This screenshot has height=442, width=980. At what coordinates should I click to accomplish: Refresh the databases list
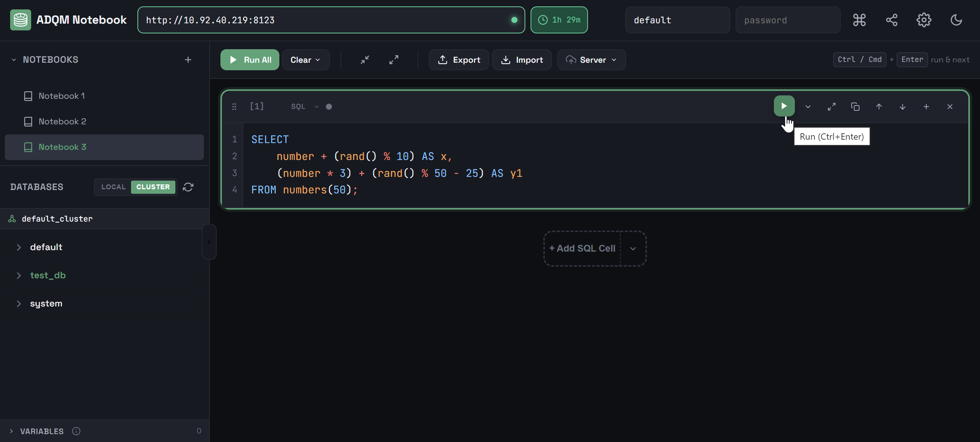tap(188, 187)
